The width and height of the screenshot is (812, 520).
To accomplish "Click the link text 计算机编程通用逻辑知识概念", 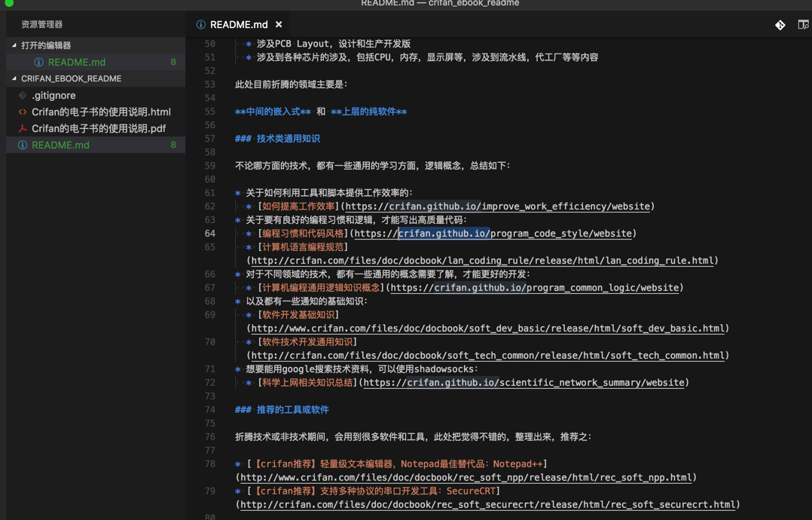I will pyautogui.click(x=321, y=287).
